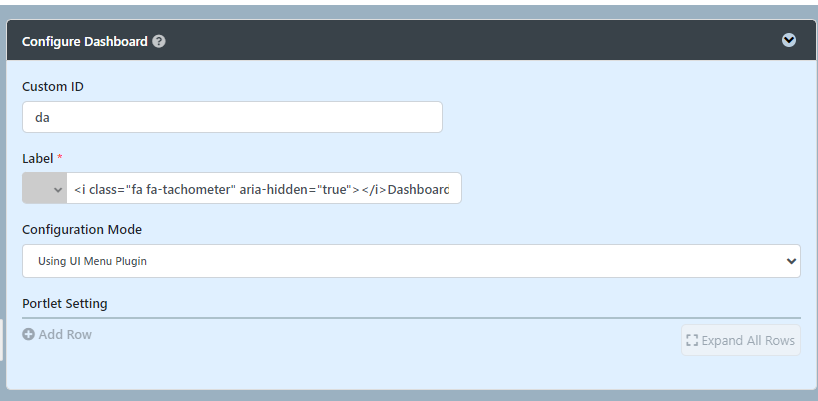Screen dimensions: 818x401
Task: Open the Configuration Mode dropdown
Action: pyautogui.click(x=411, y=261)
